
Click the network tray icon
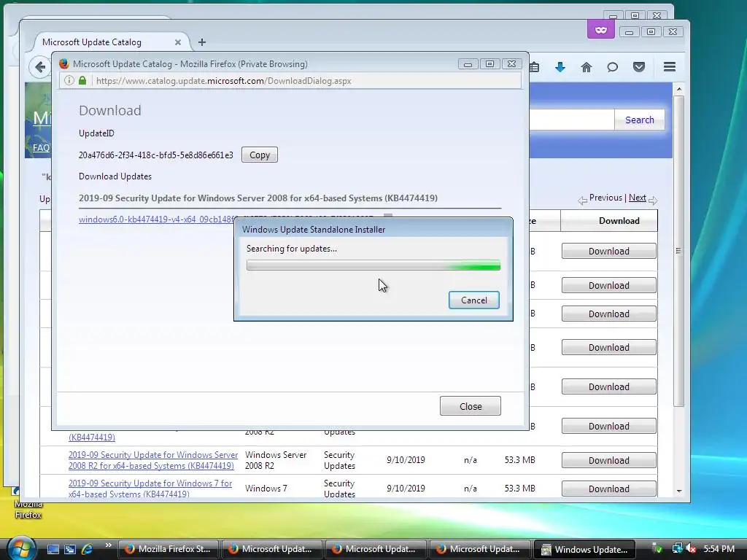tap(676, 548)
